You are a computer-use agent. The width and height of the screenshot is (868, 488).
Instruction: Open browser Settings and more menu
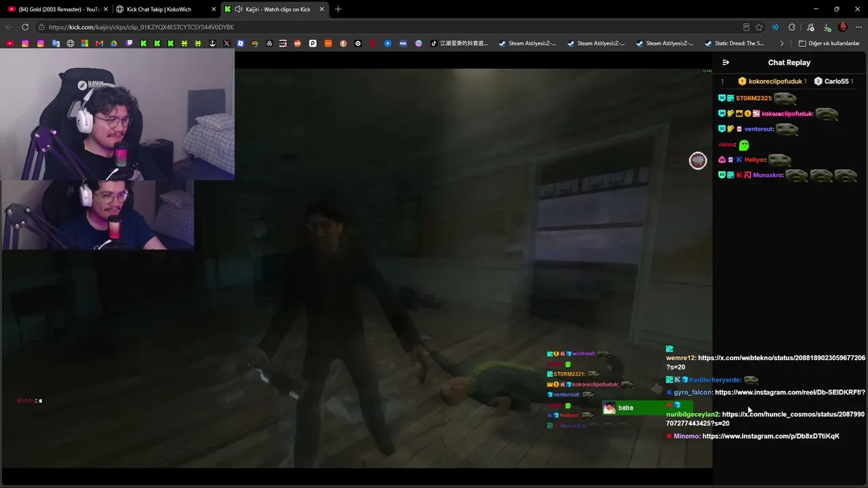[859, 27]
